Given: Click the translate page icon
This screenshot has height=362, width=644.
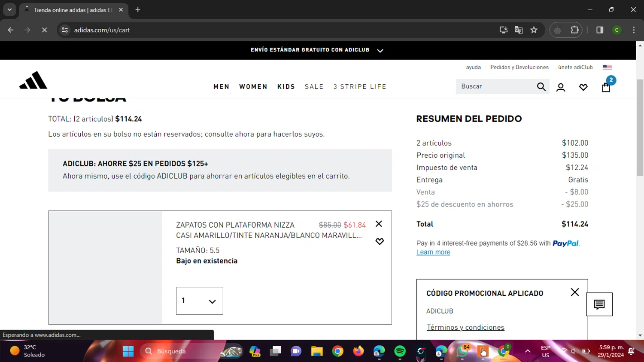Looking at the screenshot, I should point(519,30).
